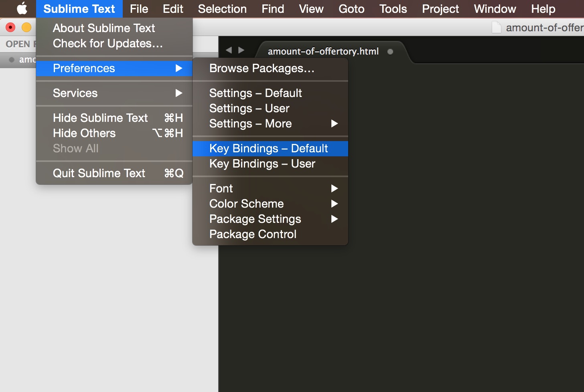This screenshot has width=584, height=392.
Task: Expand the Services submenu
Action: 114,93
